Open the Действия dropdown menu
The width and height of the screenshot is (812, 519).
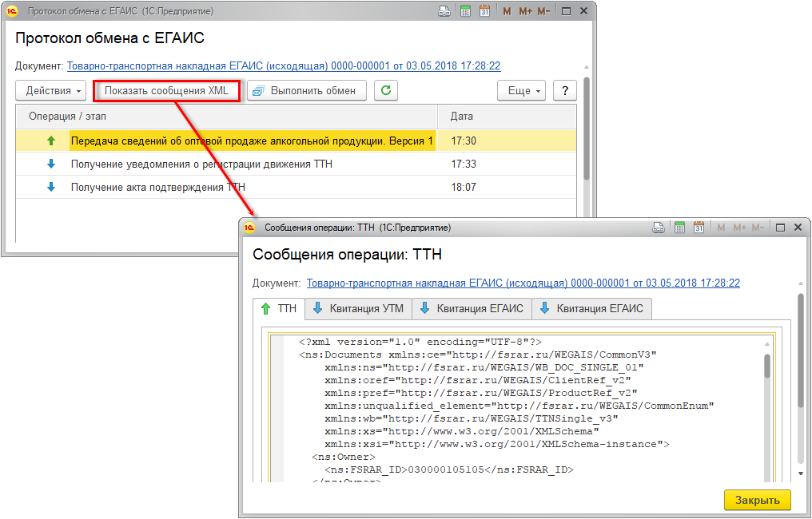(x=51, y=90)
